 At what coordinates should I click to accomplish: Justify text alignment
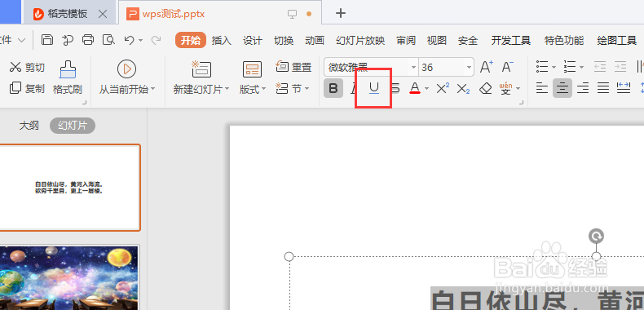pos(603,88)
